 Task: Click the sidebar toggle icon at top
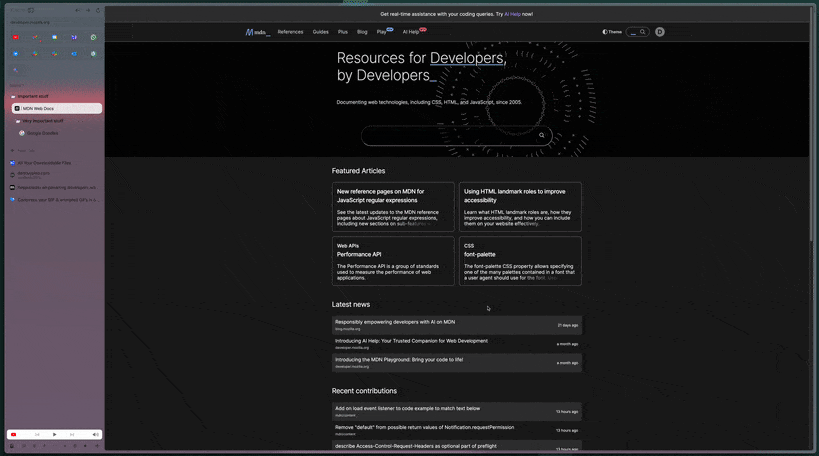coord(31,10)
